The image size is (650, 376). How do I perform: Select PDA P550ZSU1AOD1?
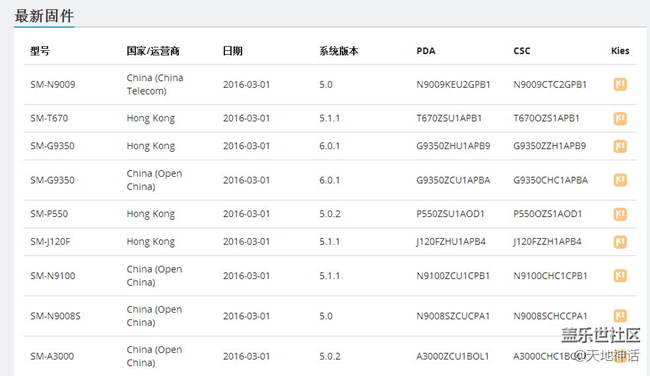pyautogui.click(x=450, y=214)
